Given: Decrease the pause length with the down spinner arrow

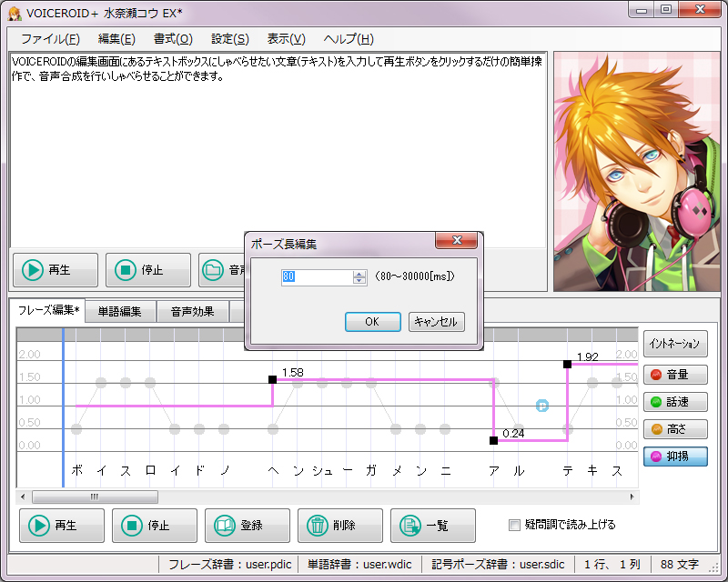Looking at the screenshot, I should 359,280.
